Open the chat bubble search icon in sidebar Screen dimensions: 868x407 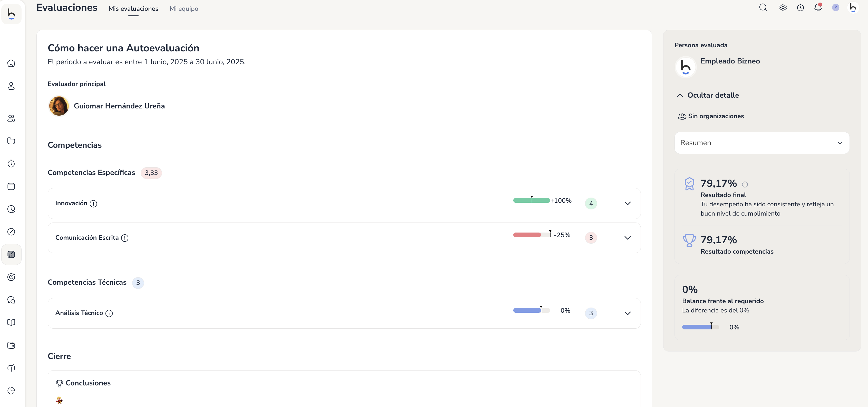pyautogui.click(x=11, y=300)
